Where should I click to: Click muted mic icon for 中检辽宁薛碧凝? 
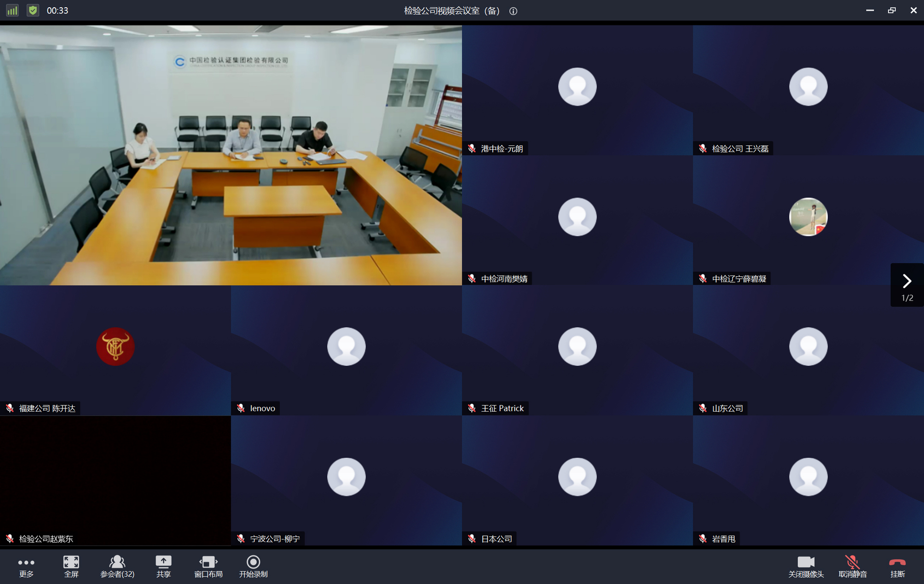click(x=703, y=279)
